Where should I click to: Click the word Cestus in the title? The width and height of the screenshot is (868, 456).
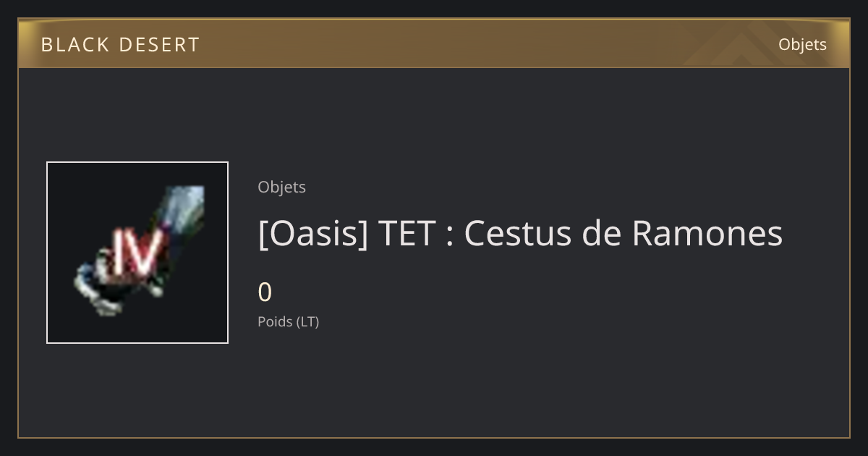[x=513, y=233]
